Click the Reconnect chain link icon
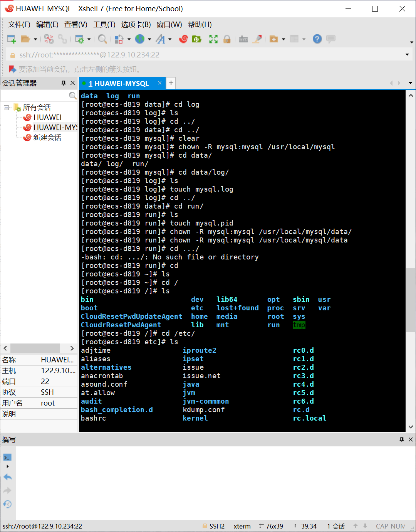This screenshot has height=532, width=416. click(x=62, y=39)
